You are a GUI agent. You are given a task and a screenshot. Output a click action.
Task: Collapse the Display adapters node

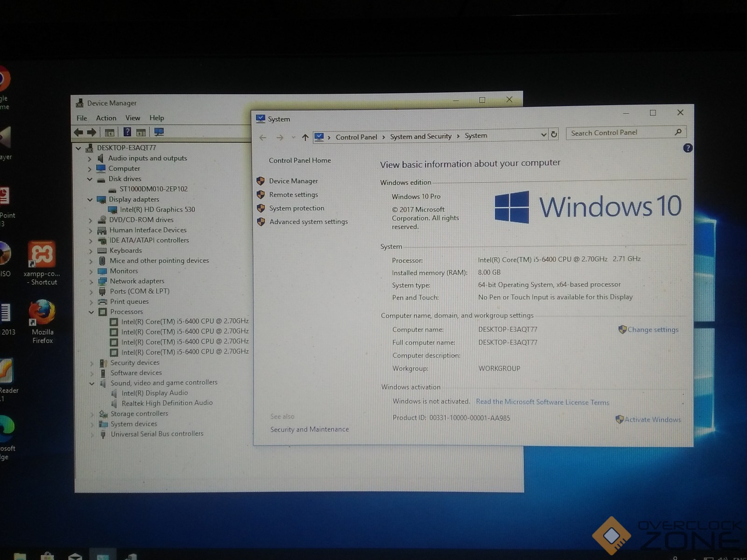[x=90, y=200]
